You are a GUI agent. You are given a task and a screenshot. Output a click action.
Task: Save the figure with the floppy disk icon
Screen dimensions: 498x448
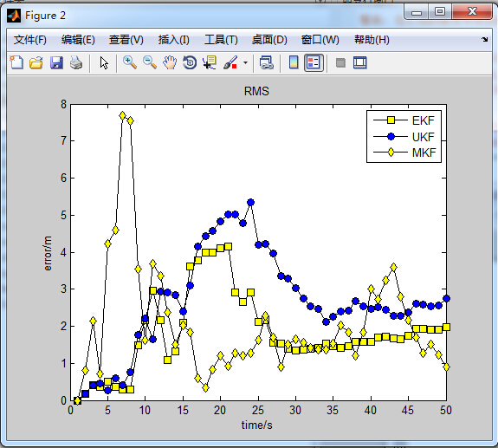click(x=56, y=62)
